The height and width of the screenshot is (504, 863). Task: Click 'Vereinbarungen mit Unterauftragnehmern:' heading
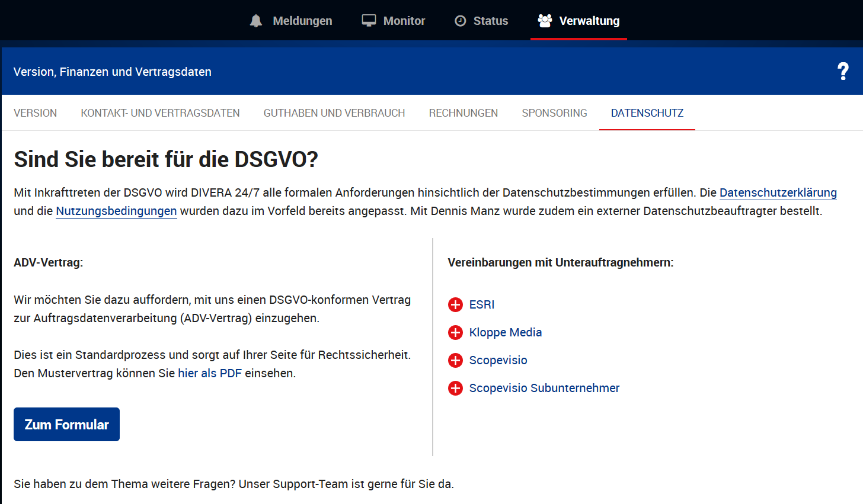(x=561, y=262)
